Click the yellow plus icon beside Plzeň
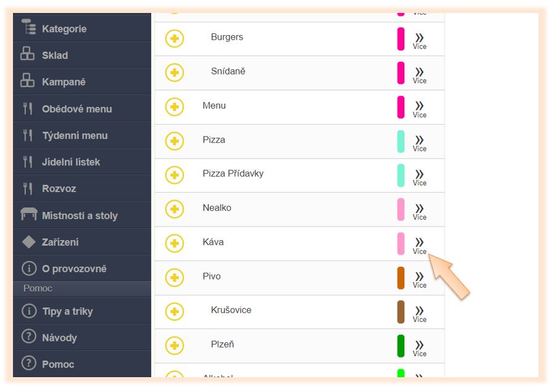This screenshot has width=555, height=392. tap(175, 345)
